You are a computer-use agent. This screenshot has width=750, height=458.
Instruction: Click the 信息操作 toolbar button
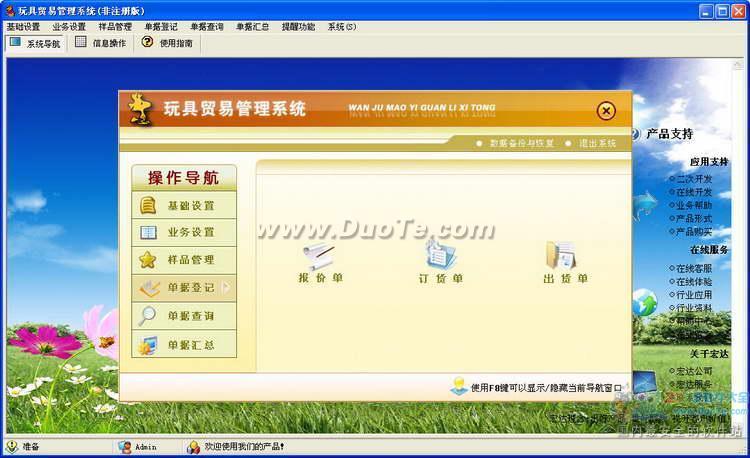click(101, 44)
